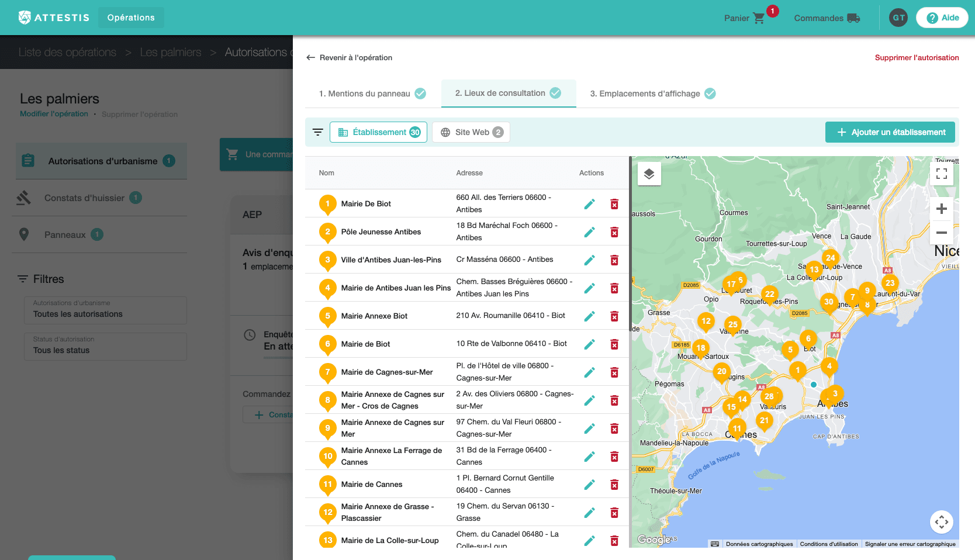Click Supprimer l'autorisation link
The width and height of the screenshot is (975, 560).
(917, 57)
